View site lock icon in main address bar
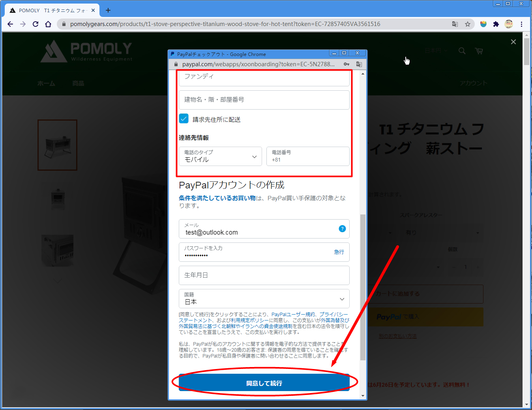 point(64,24)
